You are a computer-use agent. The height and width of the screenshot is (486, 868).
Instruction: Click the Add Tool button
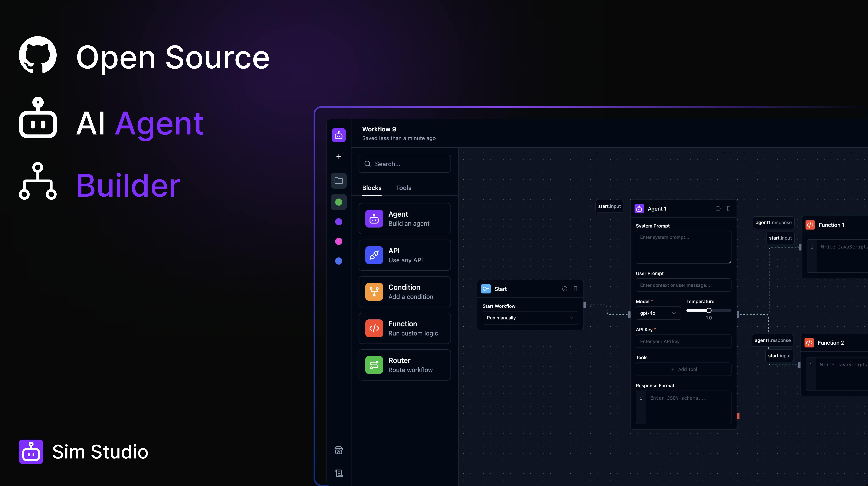(683, 369)
